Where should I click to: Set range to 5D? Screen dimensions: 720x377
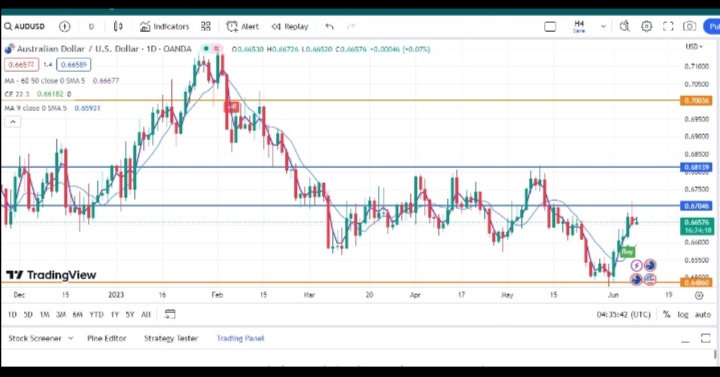(x=28, y=315)
